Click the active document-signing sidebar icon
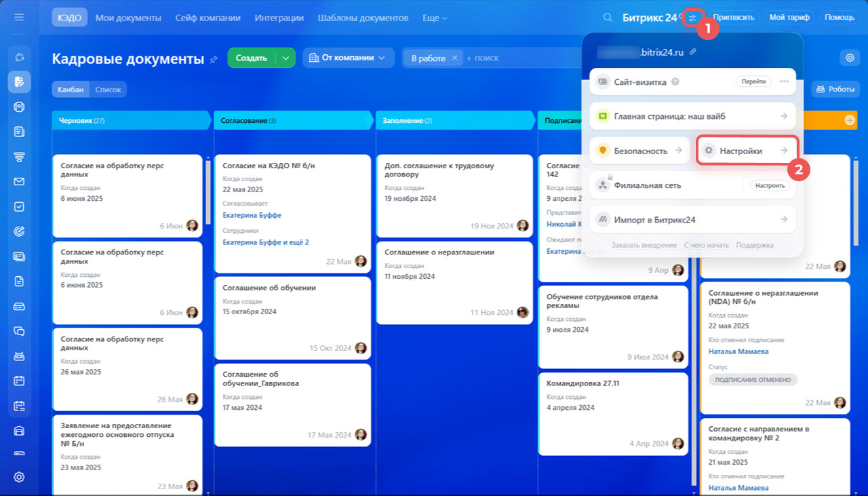Screen dimensions: 868x496 click(19, 82)
